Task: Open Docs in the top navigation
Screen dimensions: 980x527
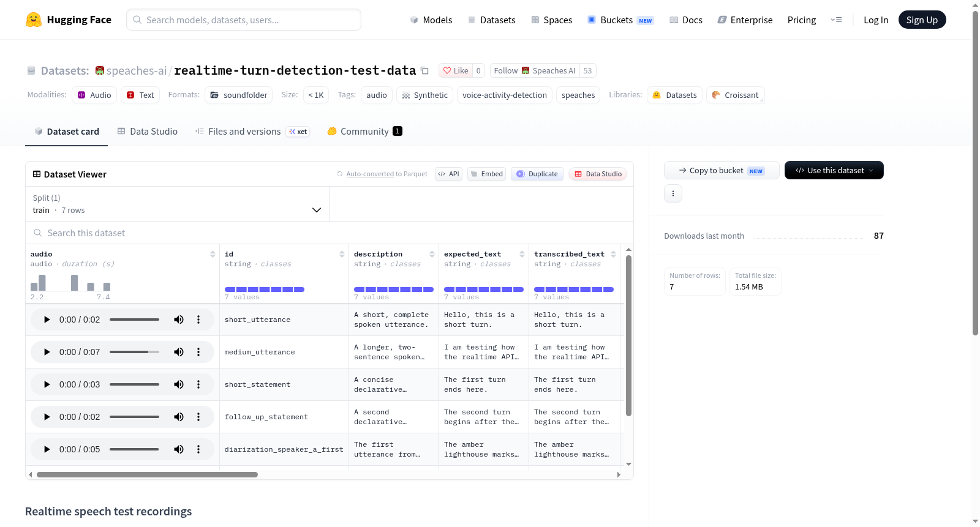Action: click(685, 20)
